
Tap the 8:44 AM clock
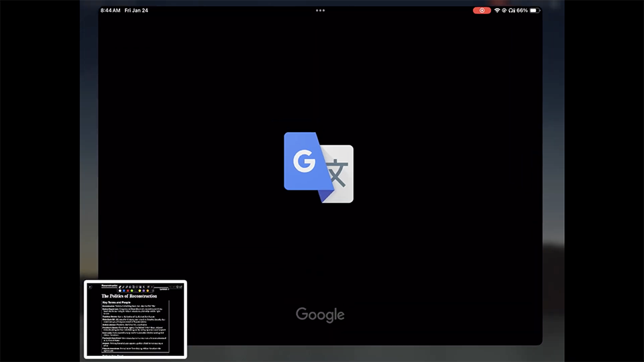[111, 10]
